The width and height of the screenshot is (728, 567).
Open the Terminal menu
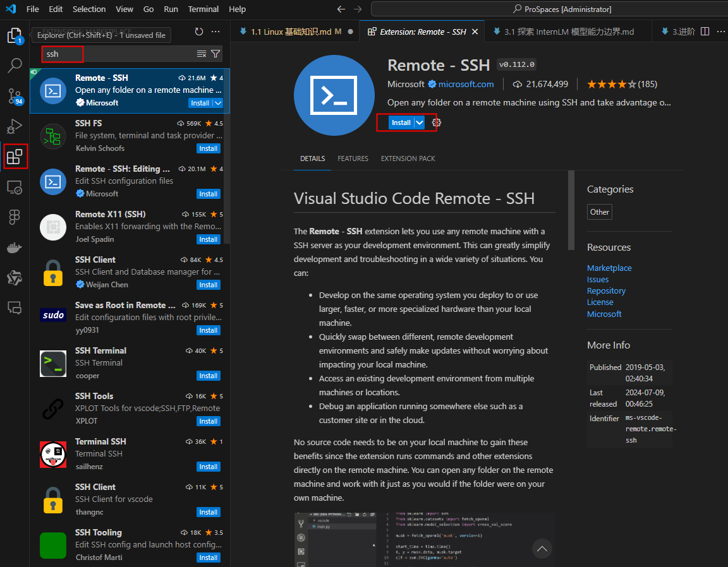[203, 9]
